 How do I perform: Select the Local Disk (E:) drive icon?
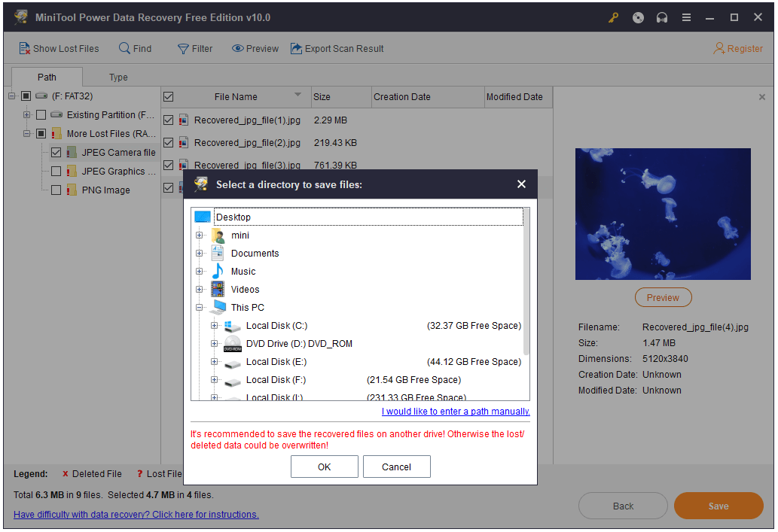point(233,363)
